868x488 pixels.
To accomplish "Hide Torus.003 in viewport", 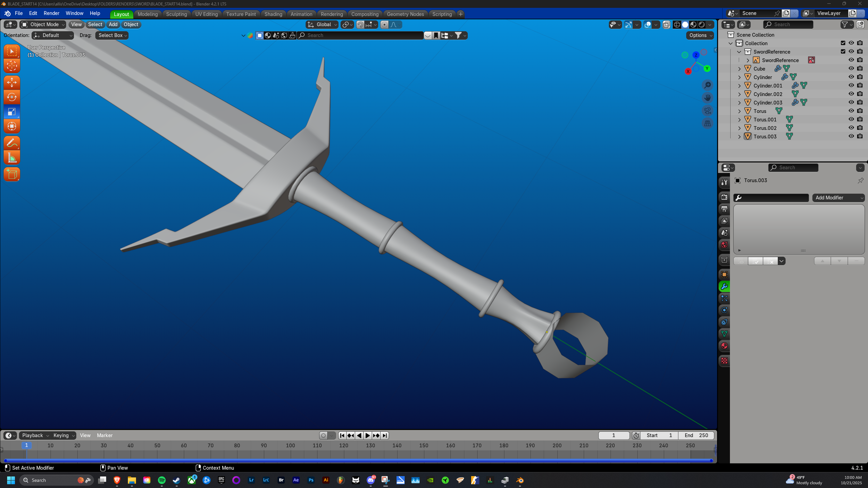I will [851, 136].
